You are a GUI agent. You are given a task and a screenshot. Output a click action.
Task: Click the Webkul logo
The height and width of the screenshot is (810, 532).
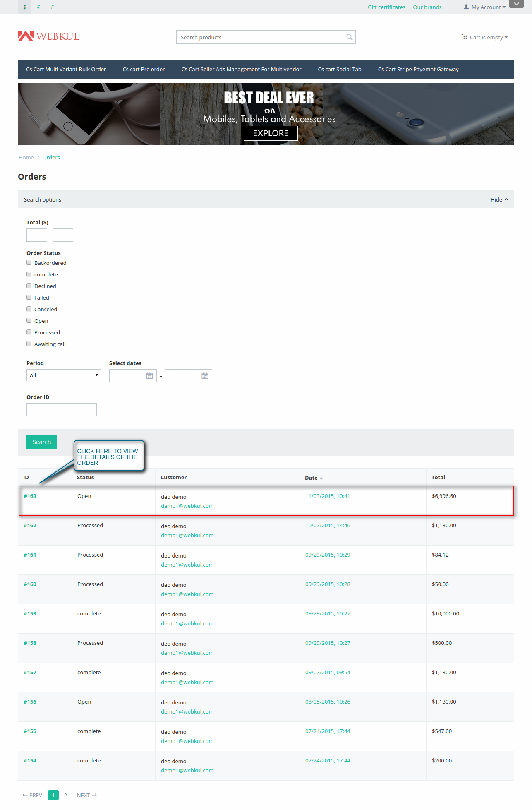click(48, 36)
